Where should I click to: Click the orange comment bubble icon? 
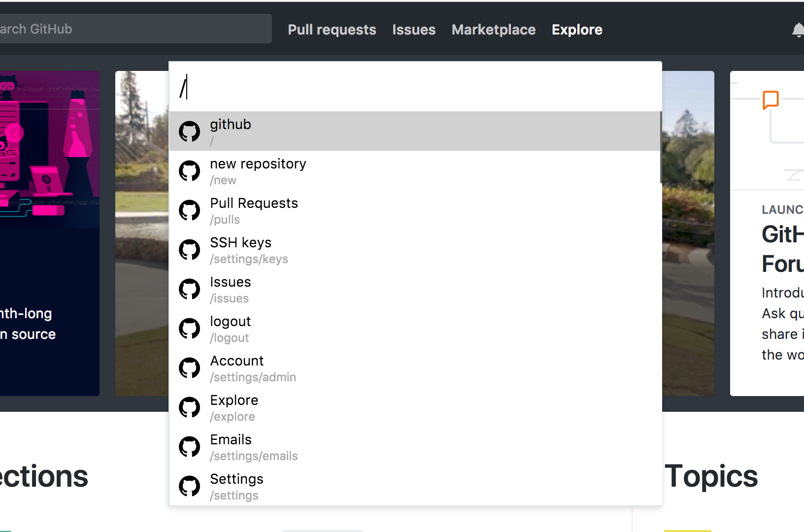(x=770, y=100)
